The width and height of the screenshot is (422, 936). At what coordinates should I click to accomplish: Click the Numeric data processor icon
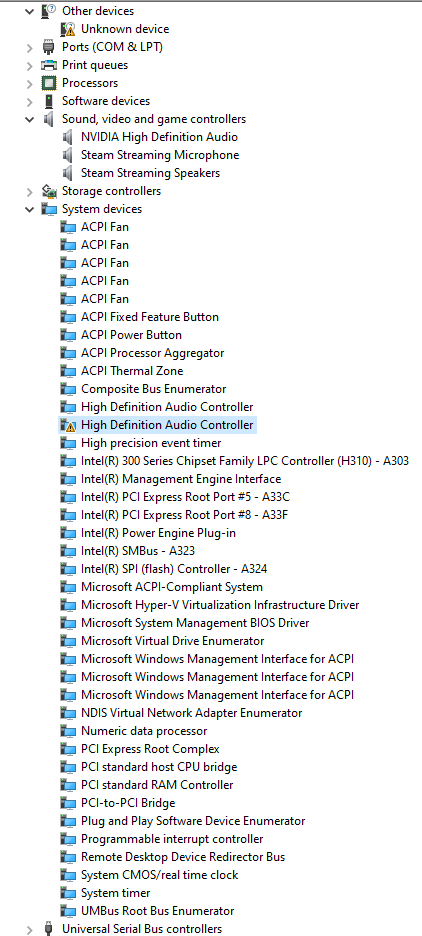[68, 731]
